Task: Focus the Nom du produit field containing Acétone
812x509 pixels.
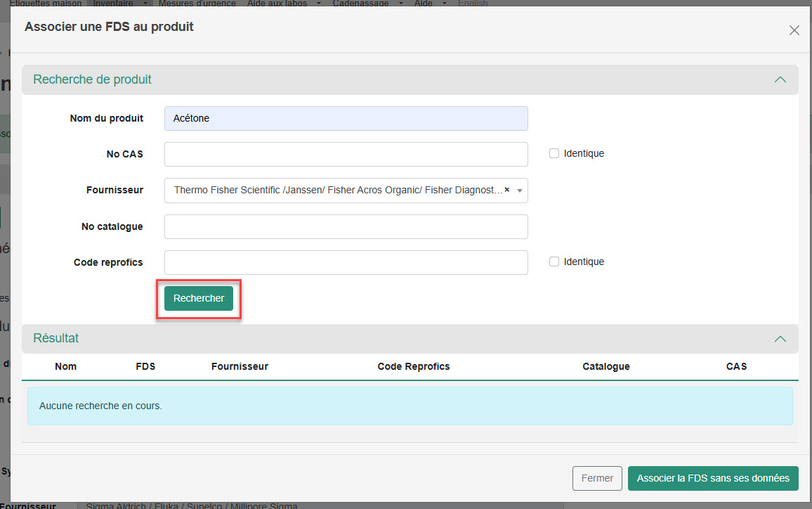Action: click(346, 118)
